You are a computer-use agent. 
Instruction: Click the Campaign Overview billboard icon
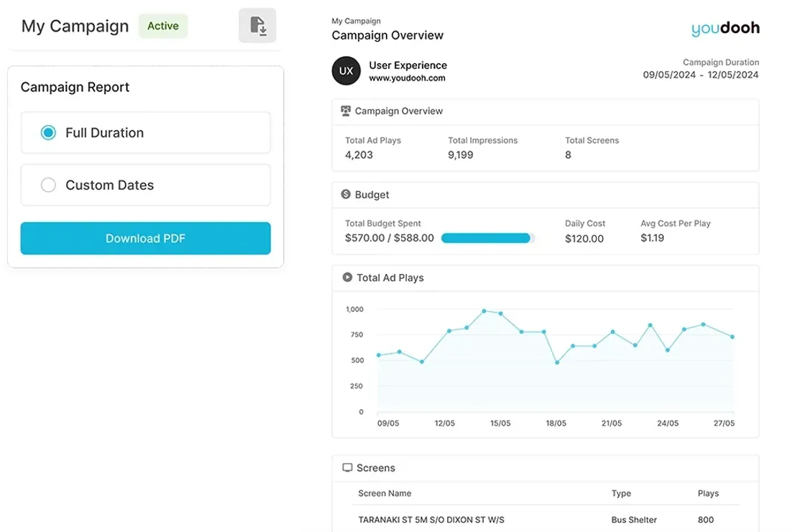pos(346,111)
